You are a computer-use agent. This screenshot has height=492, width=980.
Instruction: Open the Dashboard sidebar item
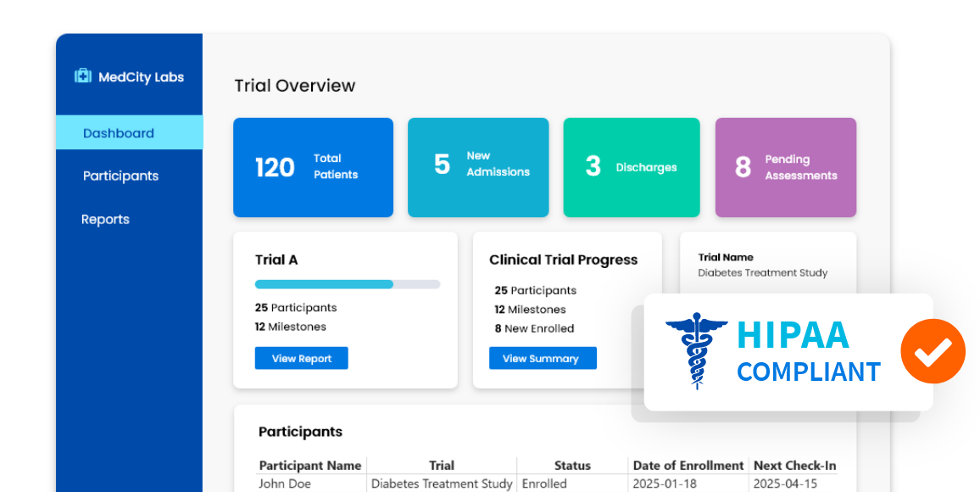[x=130, y=132]
